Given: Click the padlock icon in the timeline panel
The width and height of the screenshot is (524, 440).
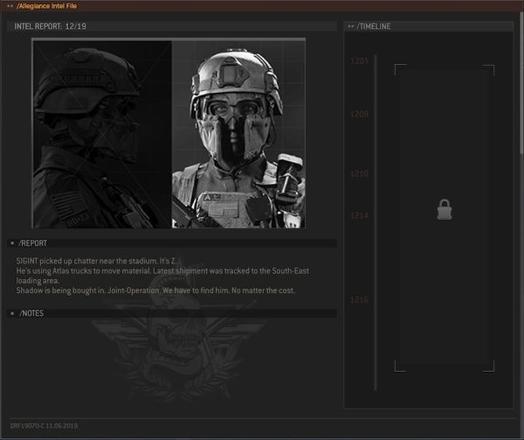Looking at the screenshot, I should [x=444, y=210].
